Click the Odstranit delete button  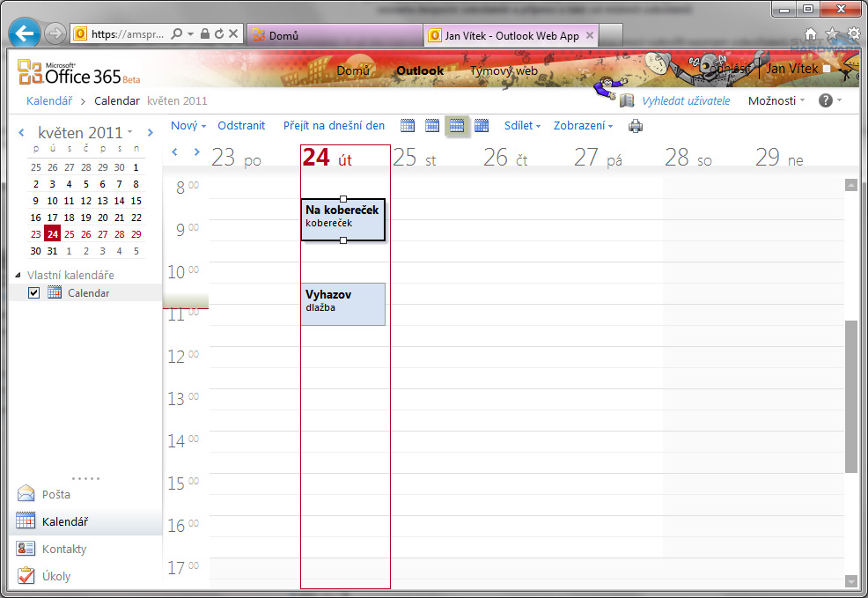241,126
